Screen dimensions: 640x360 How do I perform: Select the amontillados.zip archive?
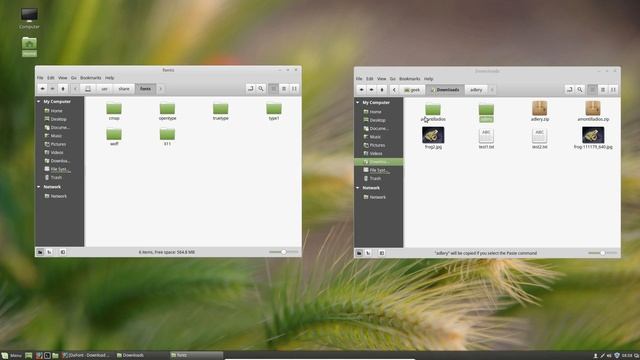pyautogui.click(x=593, y=111)
